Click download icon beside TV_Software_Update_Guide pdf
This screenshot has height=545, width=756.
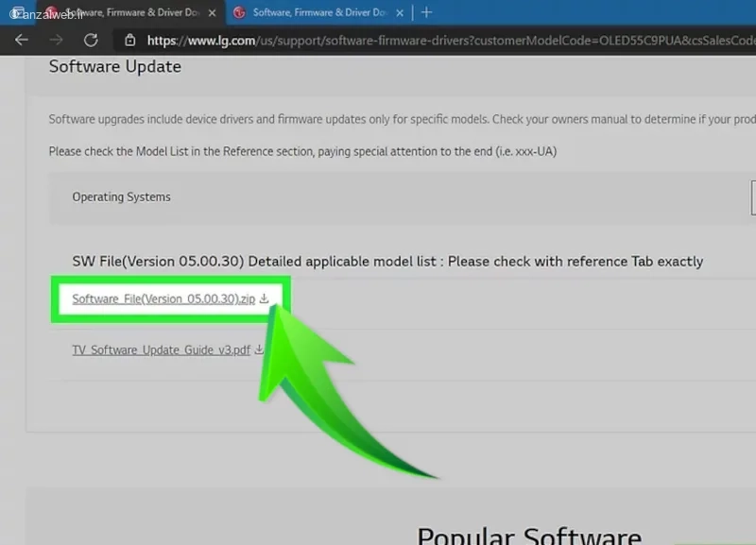(x=259, y=349)
